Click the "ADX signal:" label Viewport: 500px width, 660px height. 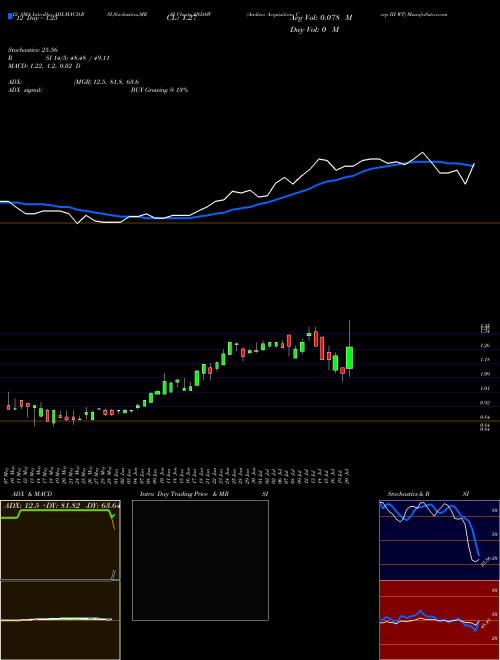pyautogui.click(x=25, y=90)
